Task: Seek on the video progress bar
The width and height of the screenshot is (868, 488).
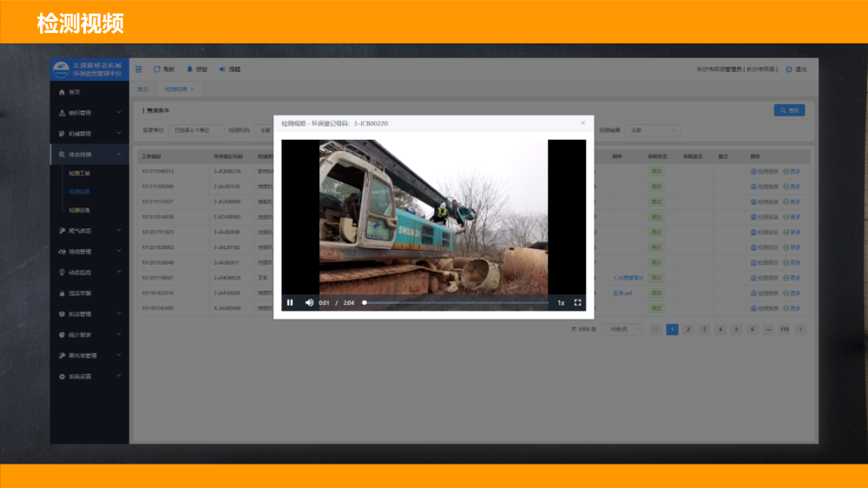Action: click(x=455, y=302)
